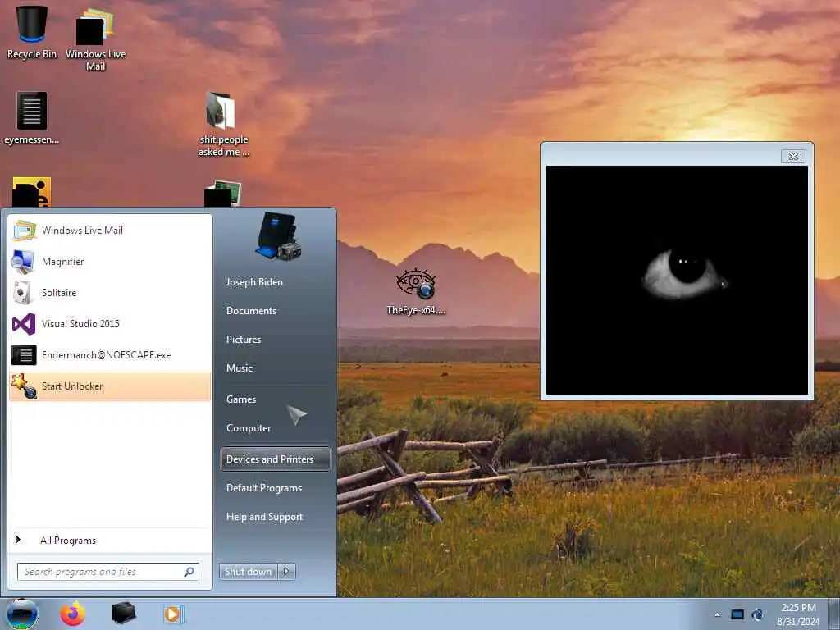Click the search magnifying glass icon
The height and width of the screenshot is (630, 840).
(x=189, y=572)
